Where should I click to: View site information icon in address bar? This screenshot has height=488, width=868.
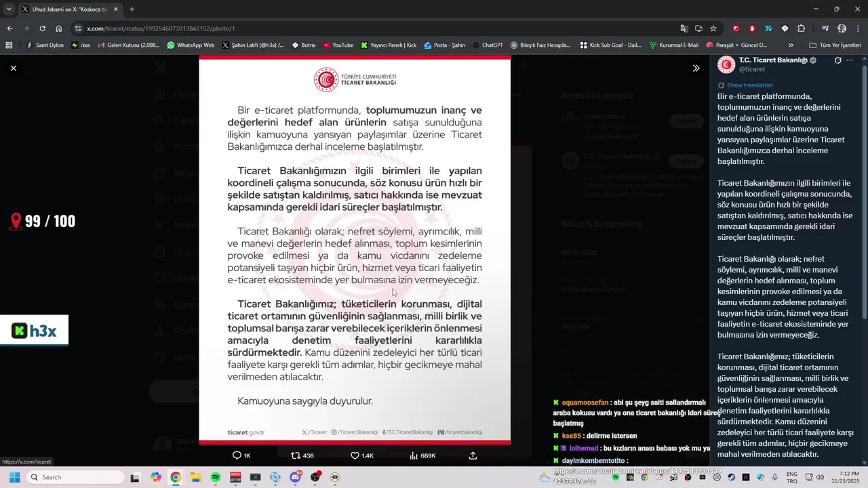pos(78,28)
